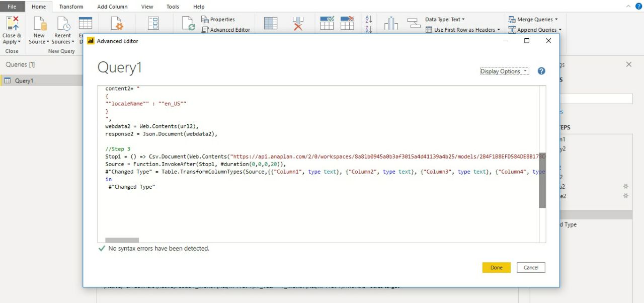Image resolution: width=644 pixels, height=303 pixels.
Task: Switch to the Add Column tab
Action: point(112,7)
